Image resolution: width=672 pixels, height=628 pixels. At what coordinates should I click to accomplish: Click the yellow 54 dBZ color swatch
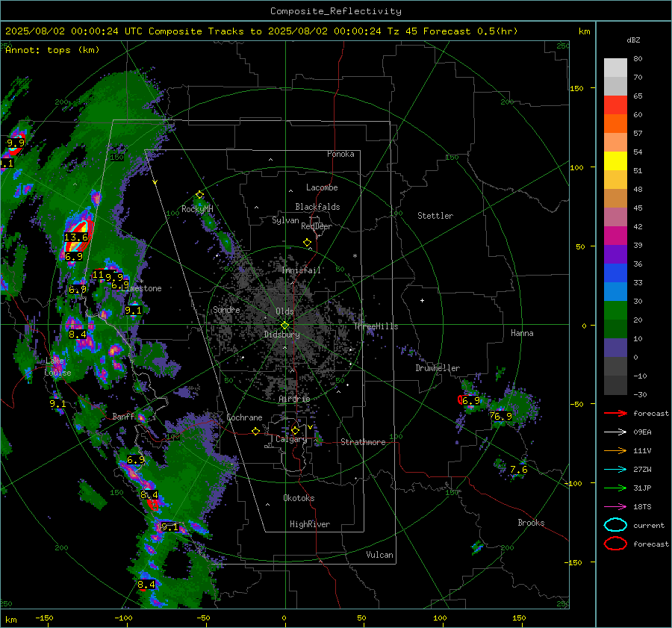pos(615,161)
